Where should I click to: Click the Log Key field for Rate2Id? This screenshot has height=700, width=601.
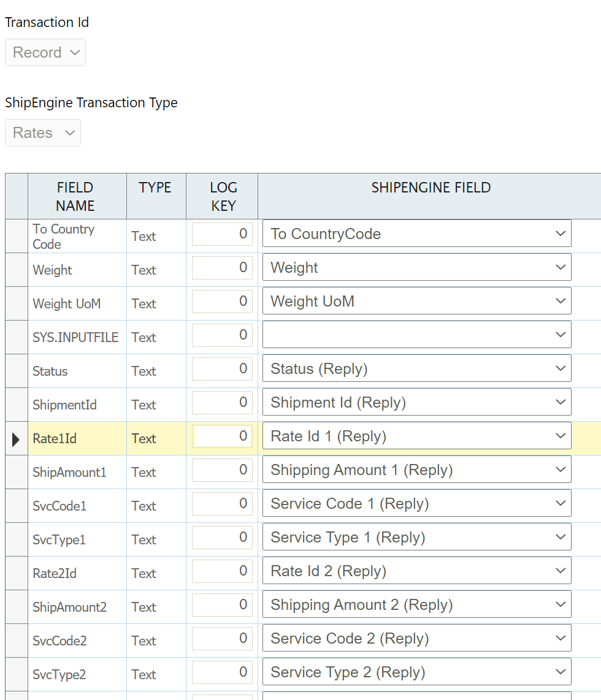tap(222, 571)
